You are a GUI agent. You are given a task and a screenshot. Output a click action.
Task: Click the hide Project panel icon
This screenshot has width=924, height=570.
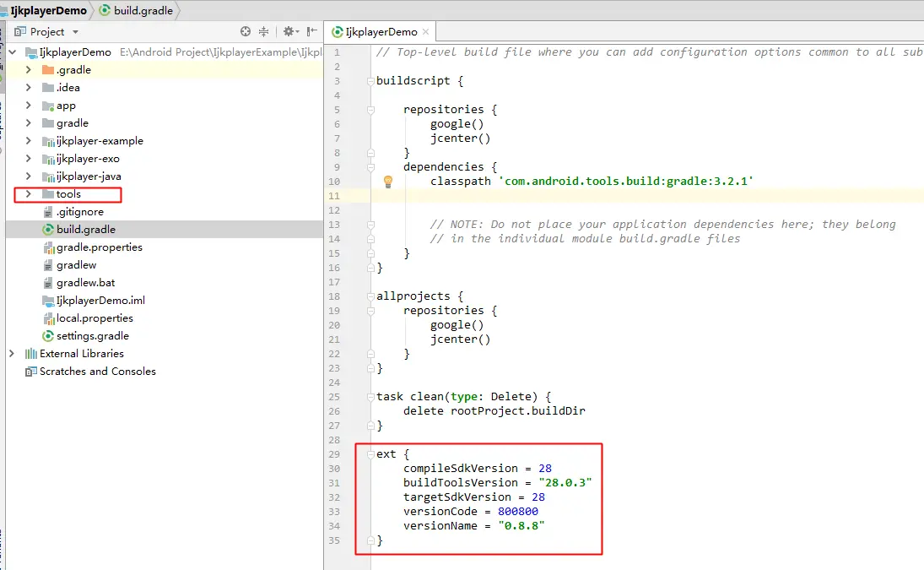coord(311,31)
